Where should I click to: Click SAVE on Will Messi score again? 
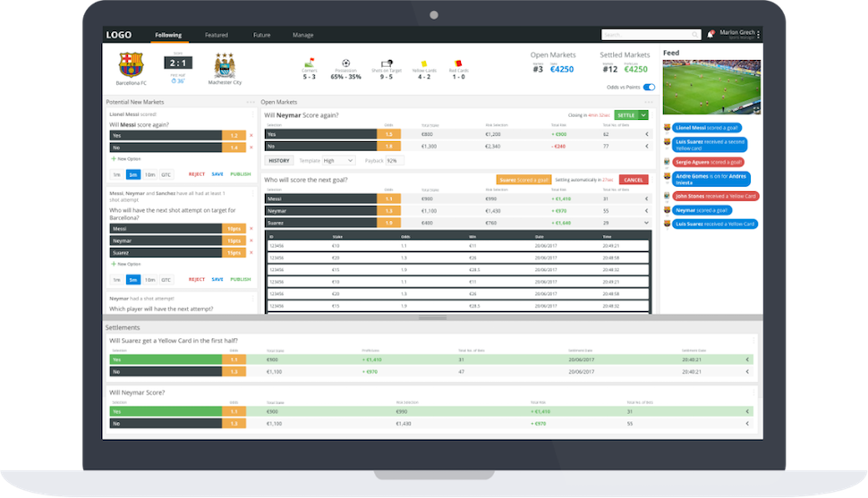pyautogui.click(x=217, y=174)
